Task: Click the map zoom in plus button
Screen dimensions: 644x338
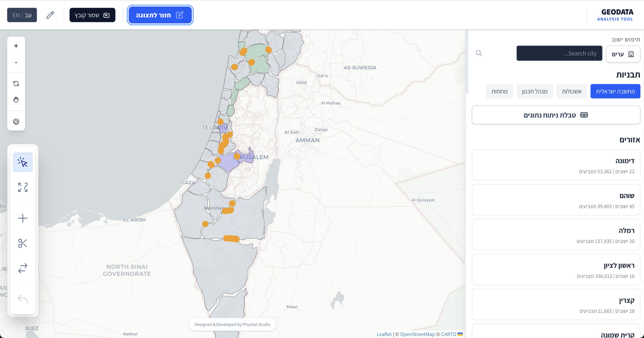Action: pos(16,46)
